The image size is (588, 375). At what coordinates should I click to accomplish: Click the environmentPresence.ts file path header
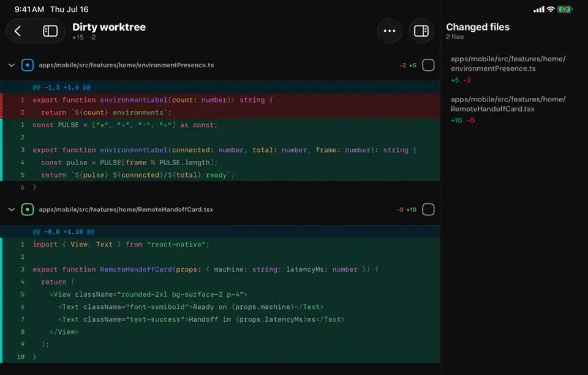pyautogui.click(x=126, y=65)
